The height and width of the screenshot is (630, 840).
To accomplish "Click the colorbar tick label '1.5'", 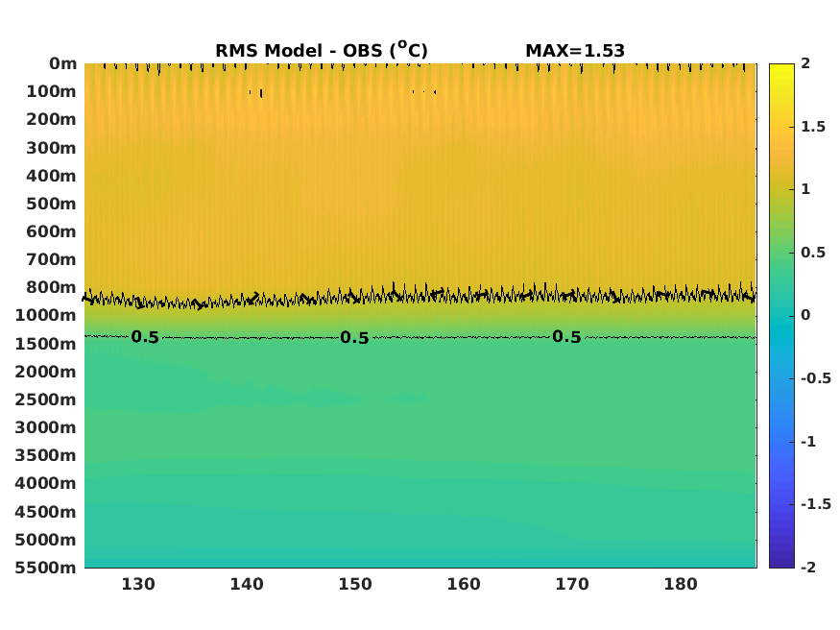I will (813, 127).
